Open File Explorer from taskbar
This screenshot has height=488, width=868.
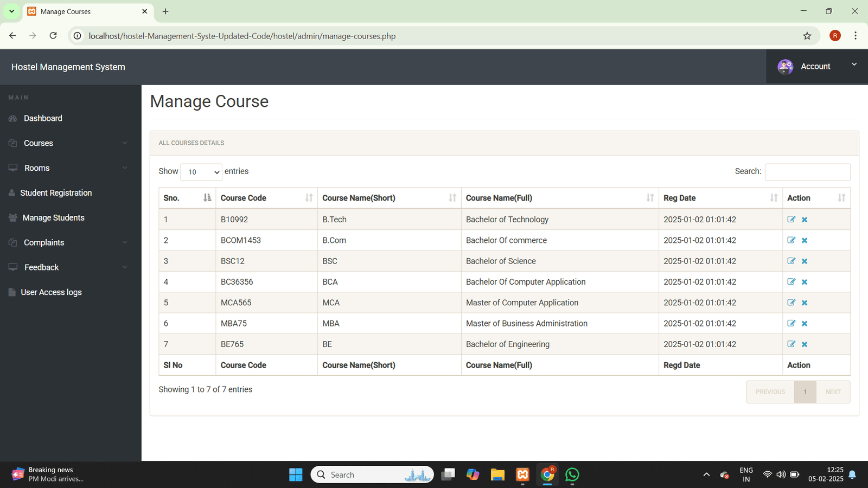(x=497, y=474)
